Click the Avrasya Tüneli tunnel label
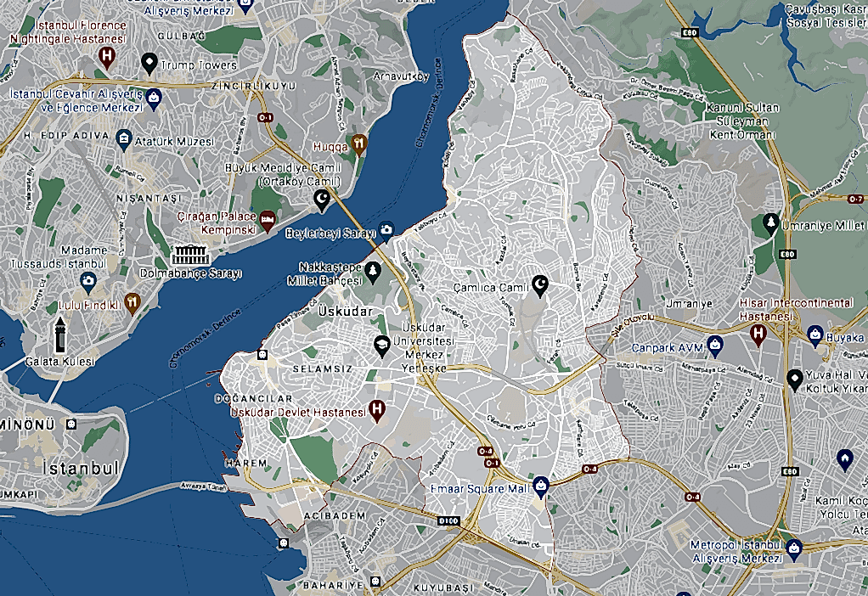Screen dimensions: 868x596 201,487
